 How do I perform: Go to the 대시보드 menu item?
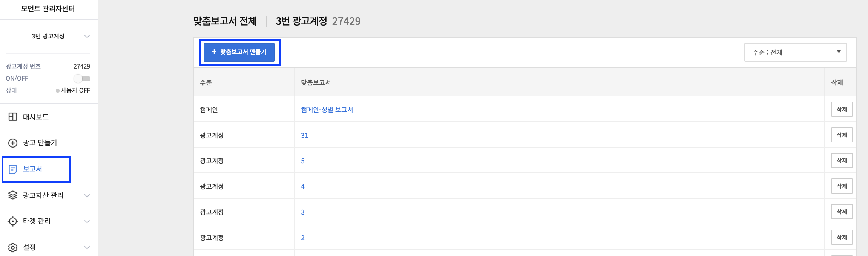(x=36, y=117)
